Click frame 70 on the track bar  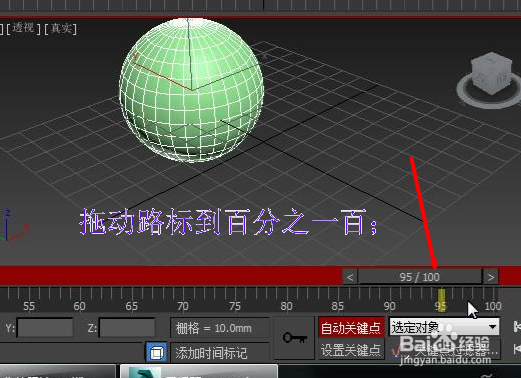tap(183, 306)
